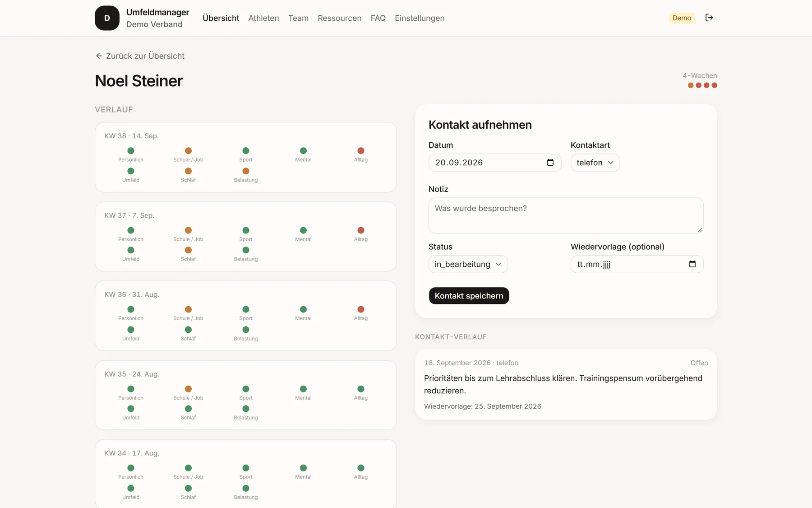Image resolution: width=812 pixels, height=508 pixels.
Task: Open the Status in_bearbeitung dropdown
Action: click(x=468, y=264)
